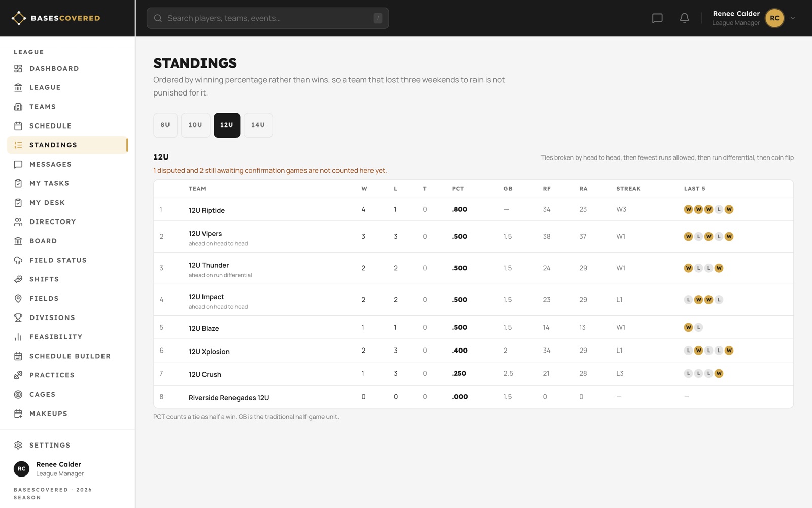Open Divisions trophy item in sidebar

point(67,317)
